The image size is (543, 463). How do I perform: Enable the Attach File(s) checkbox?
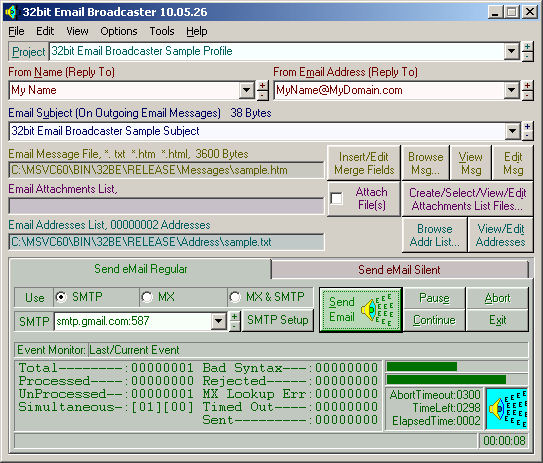[x=336, y=198]
